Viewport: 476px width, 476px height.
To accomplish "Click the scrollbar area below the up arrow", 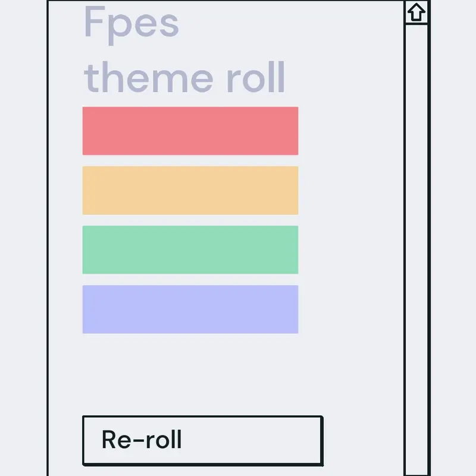I will point(416,250).
